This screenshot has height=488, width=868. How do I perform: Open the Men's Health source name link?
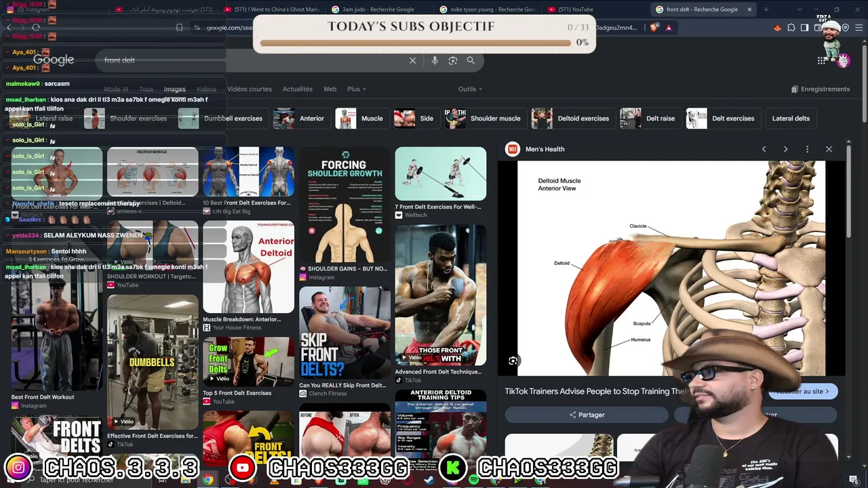545,149
